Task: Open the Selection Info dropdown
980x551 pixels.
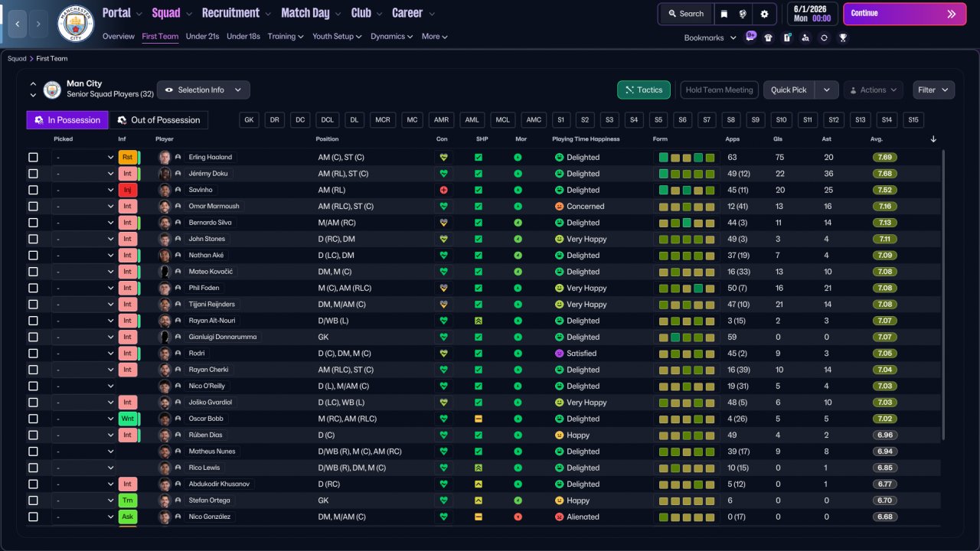Action: tap(204, 90)
